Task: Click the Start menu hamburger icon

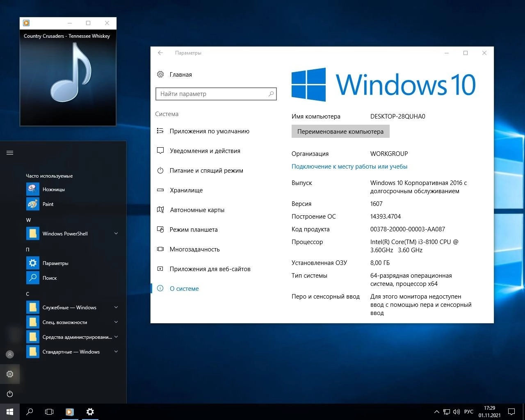Action: (x=10, y=153)
